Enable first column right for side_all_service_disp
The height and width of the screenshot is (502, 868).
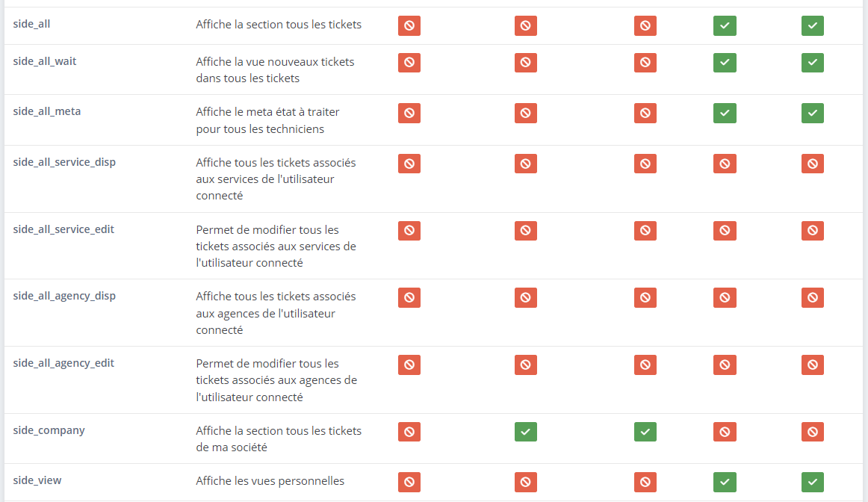(409, 164)
